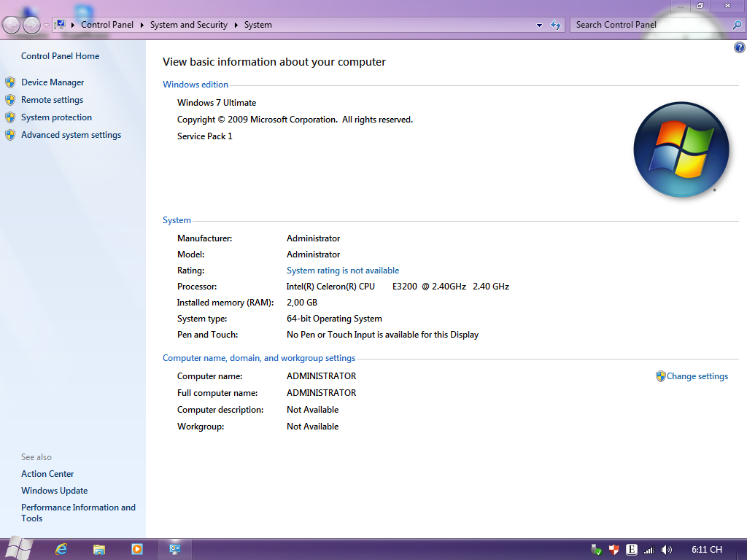Click the shield icon beside Remote settings
747x560 pixels.
point(10,100)
